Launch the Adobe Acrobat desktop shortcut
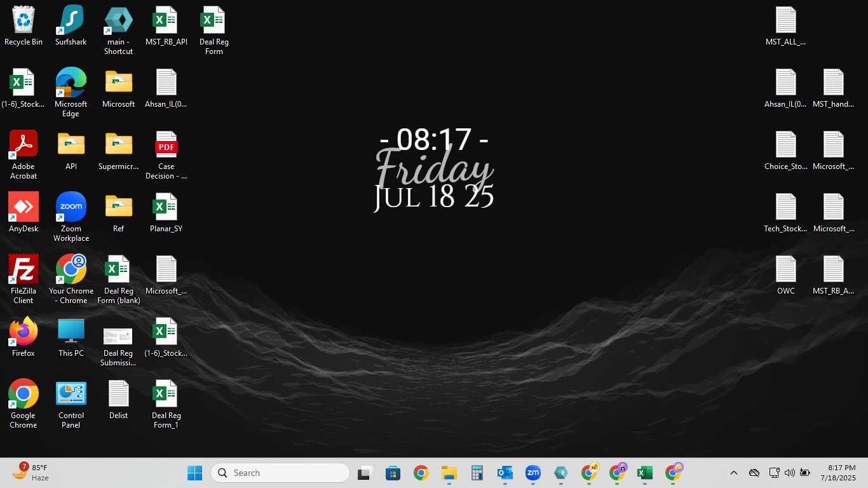The height and width of the screenshot is (488, 868). 24,155
